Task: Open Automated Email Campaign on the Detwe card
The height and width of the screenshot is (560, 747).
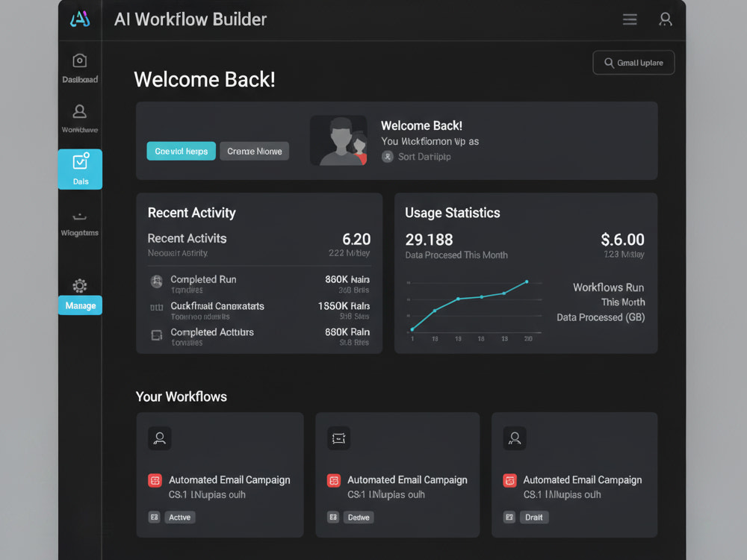Action: (x=407, y=480)
